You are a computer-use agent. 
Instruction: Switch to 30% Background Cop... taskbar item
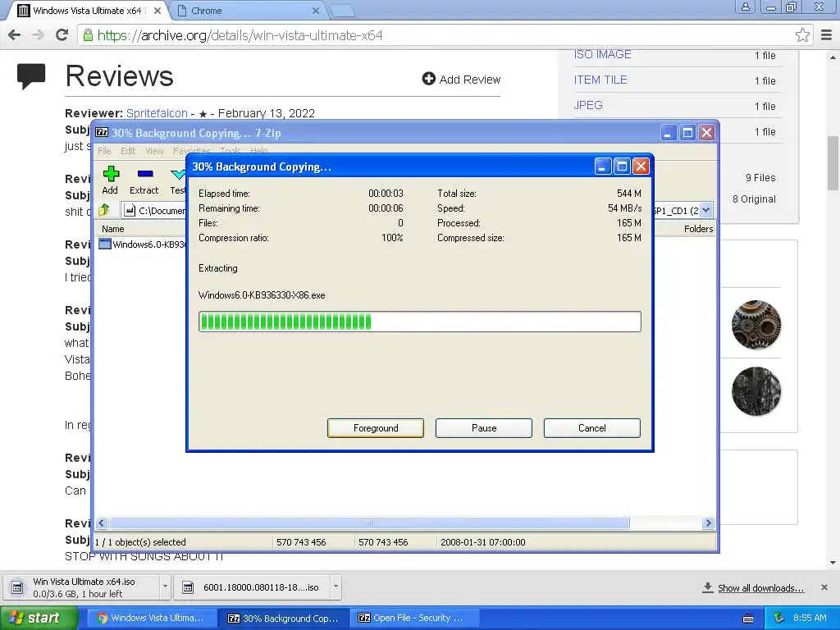click(284, 618)
